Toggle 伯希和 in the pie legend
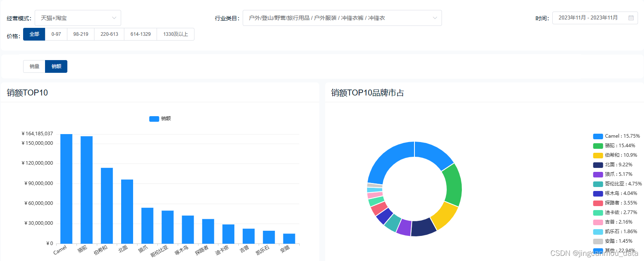The image size is (644, 261). [615, 155]
